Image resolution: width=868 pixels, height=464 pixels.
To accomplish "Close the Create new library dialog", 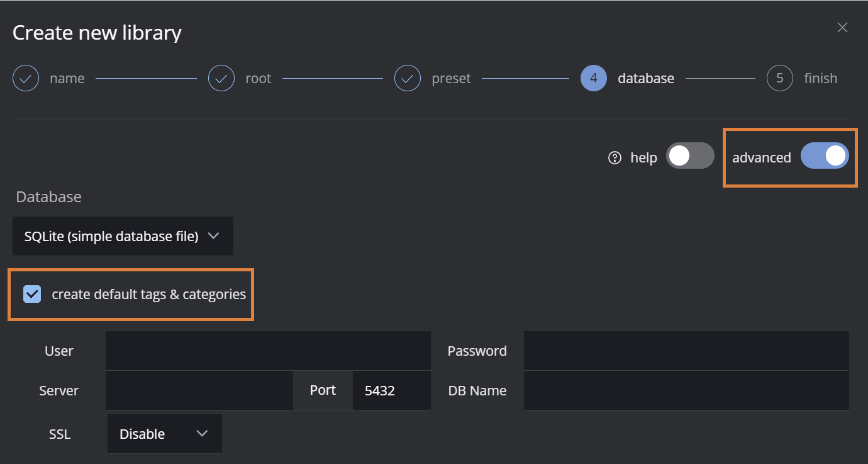I will click(x=842, y=28).
